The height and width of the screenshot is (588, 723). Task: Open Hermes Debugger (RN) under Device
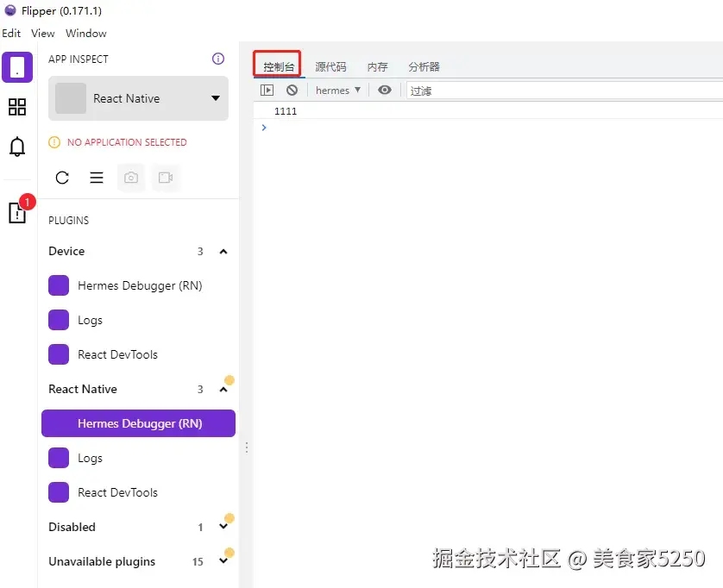pyautogui.click(x=138, y=285)
